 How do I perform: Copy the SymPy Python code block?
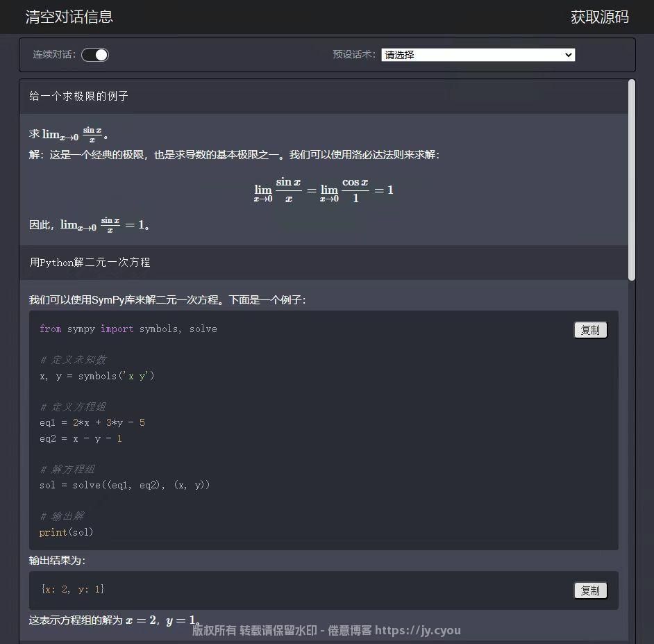click(x=590, y=330)
